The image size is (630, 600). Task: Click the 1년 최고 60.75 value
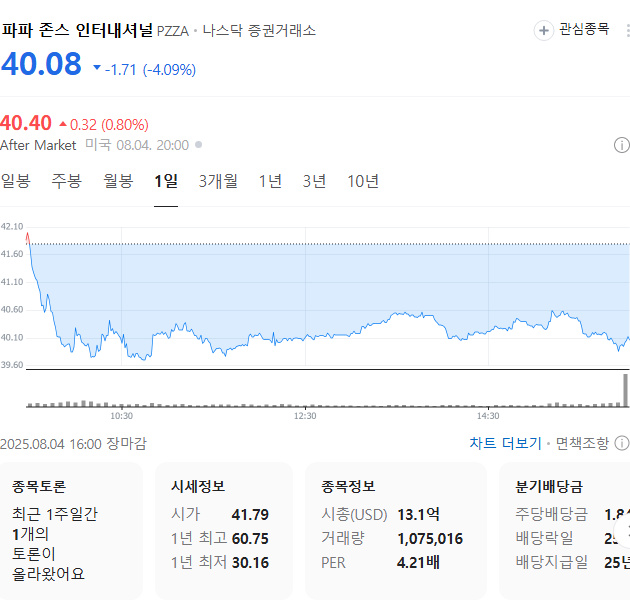(250, 539)
